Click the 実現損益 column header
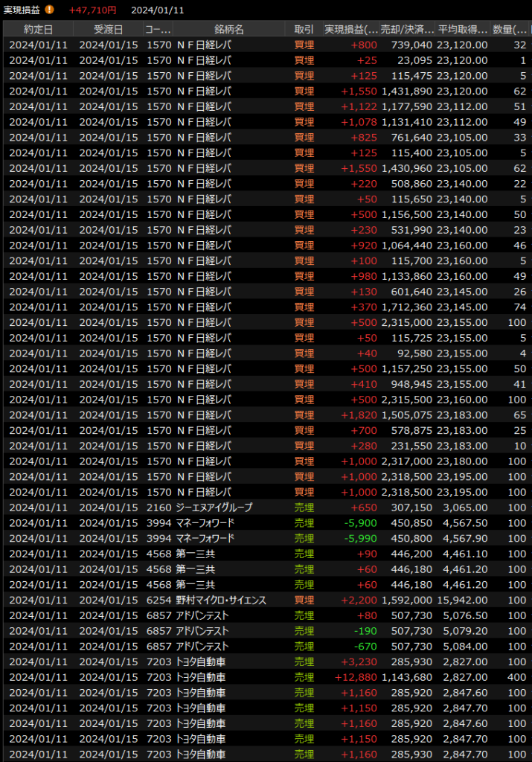 350,29
